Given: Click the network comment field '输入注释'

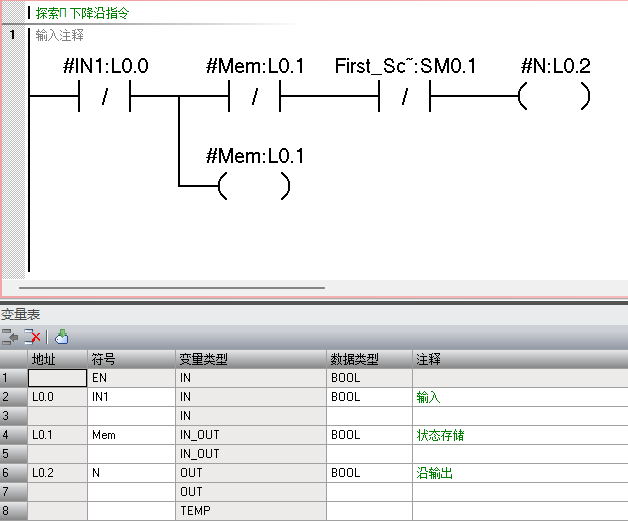Looking at the screenshot, I should (x=60, y=35).
